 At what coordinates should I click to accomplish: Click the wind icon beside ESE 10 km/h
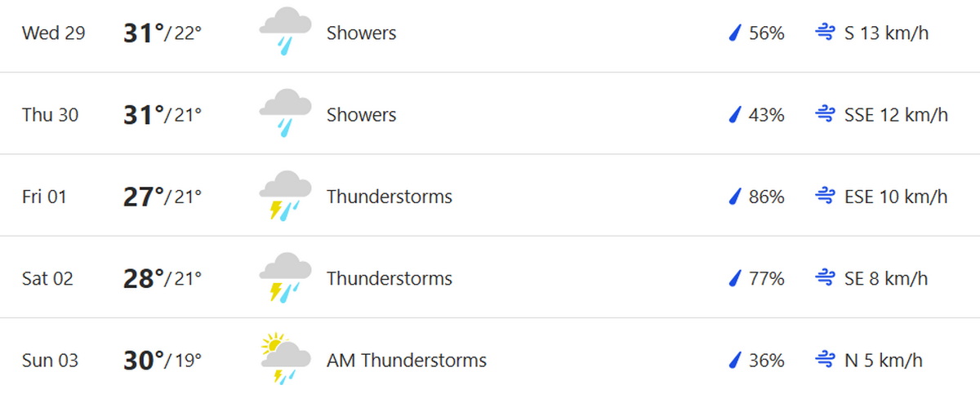(x=825, y=197)
